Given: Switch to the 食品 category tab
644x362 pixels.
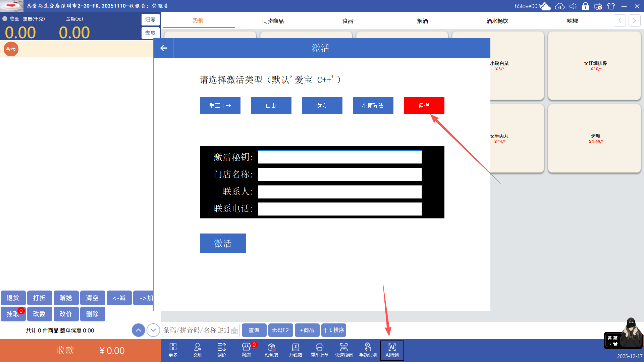Looking at the screenshot, I should (x=347, y=21).
